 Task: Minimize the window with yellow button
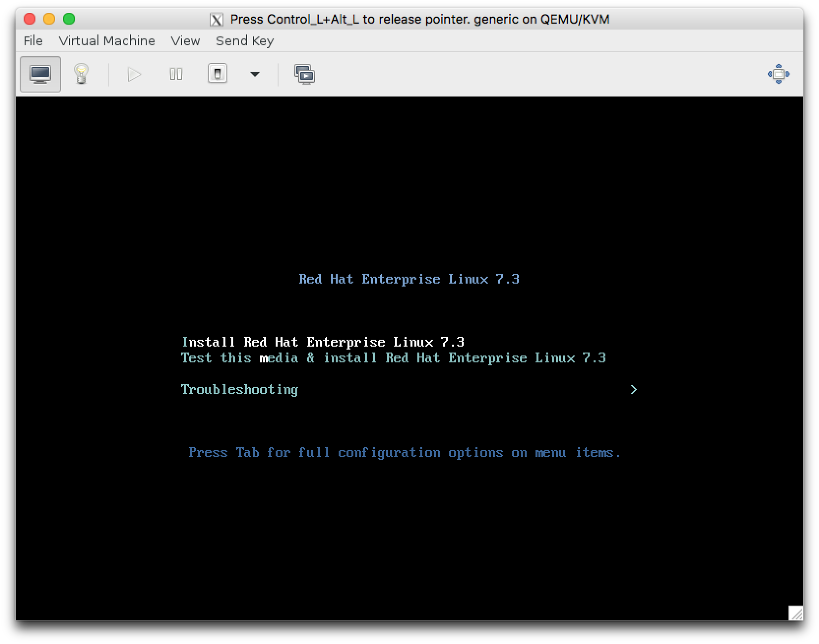pyautogui.click(x=49, y=19)
